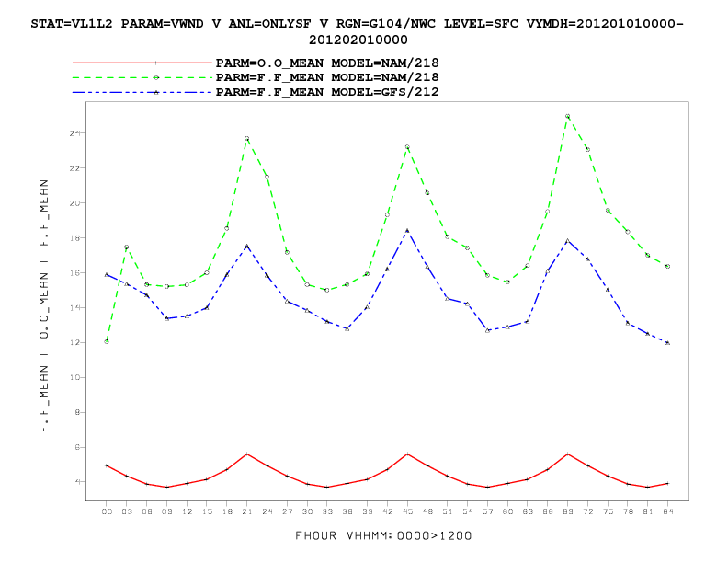
Task: Click x-axis tick label 60
Action: (507, 511)
